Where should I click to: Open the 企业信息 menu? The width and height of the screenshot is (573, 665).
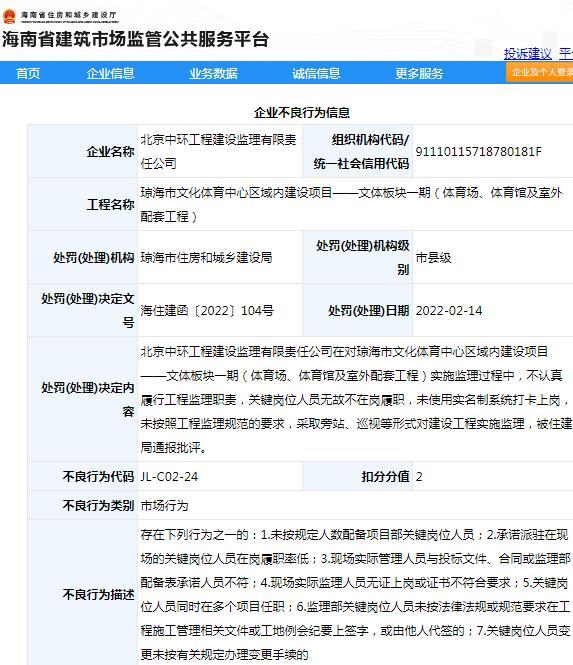[110, 73]
